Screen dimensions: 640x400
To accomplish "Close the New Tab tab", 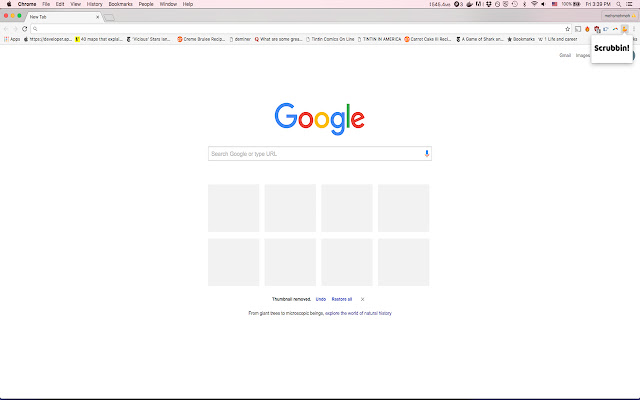I will 98,17.
